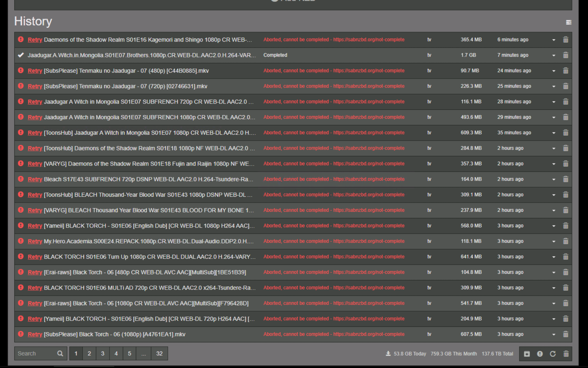Retry BLACK TORCH S01E06 Turn Up download
Image resolution: width=588 pixels, height=368 pixels.
(x=35, y=257)
